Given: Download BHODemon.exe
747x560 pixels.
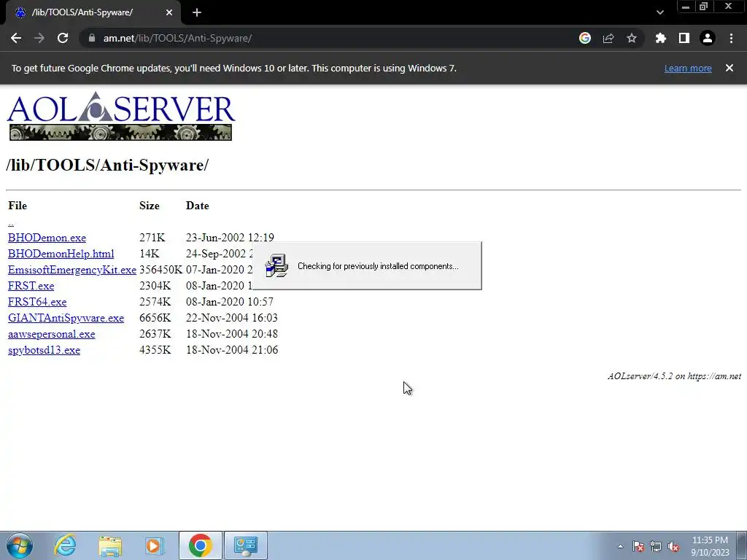Looking at the screenshot, I should (x=47, y=238).
